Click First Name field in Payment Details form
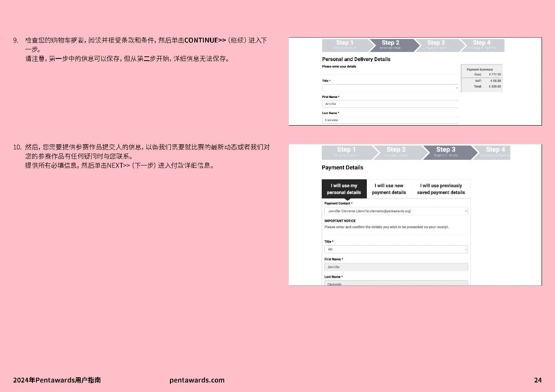 (x=396, y=267)
